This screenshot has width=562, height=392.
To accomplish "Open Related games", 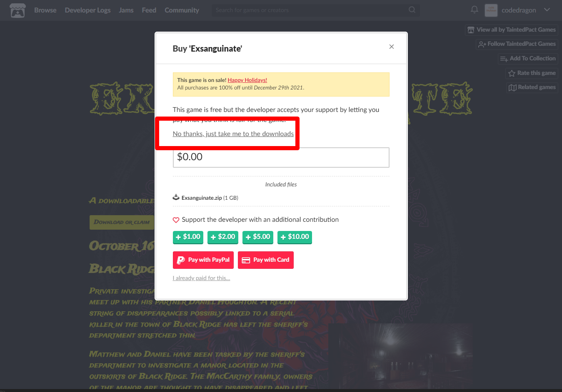I will pos(532,87).
